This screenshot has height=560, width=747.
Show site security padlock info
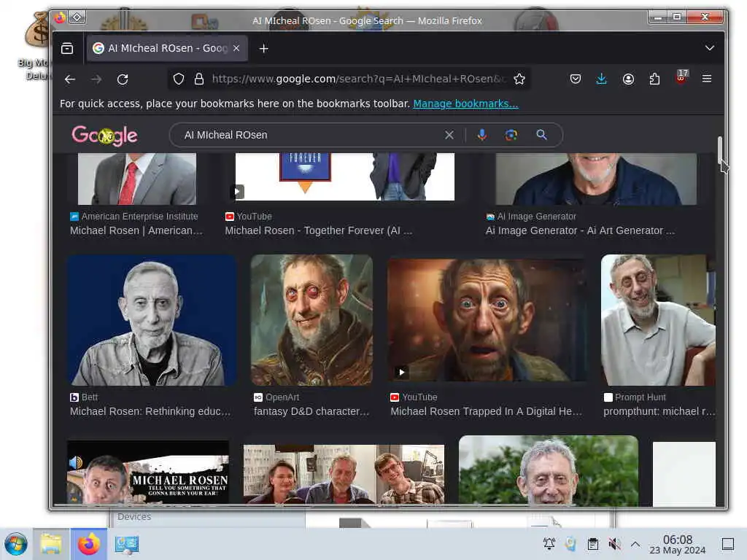point(199,79)
